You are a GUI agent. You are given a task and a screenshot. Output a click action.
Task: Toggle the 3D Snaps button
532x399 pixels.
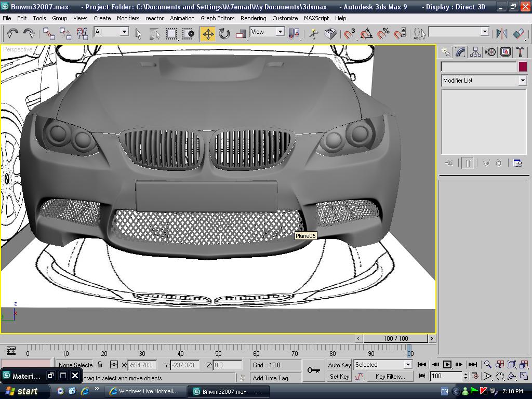tap(350, 34)
